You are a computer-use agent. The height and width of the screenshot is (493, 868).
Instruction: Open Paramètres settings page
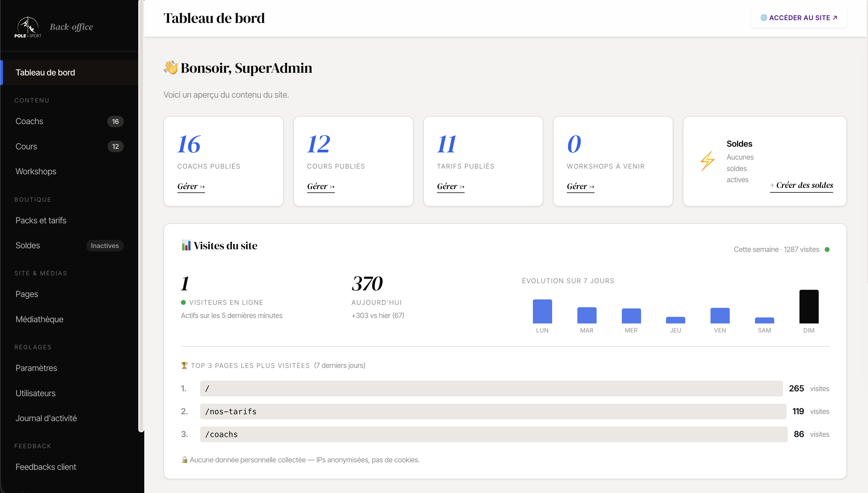click(69, 368)
